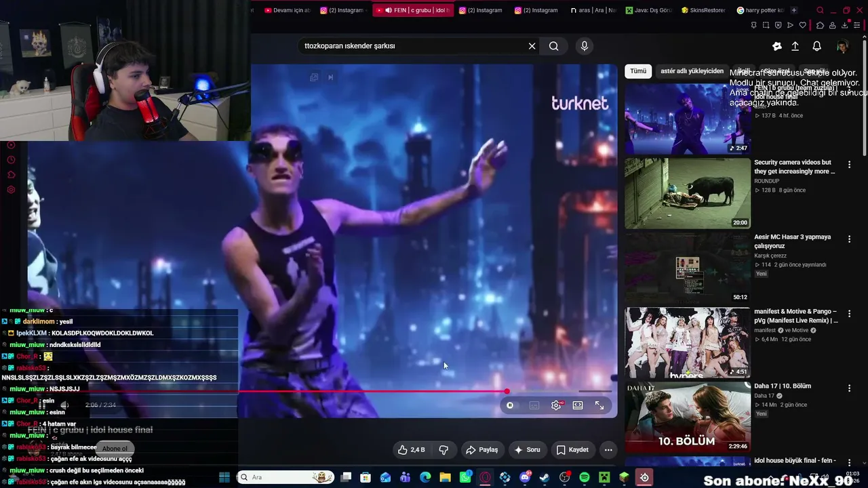Image resolution: width=868 pixels, height=488 pixels.
Task: Switch to the aras | Ara browser tab
Action: pyautogui.click(x=594, y=10)
